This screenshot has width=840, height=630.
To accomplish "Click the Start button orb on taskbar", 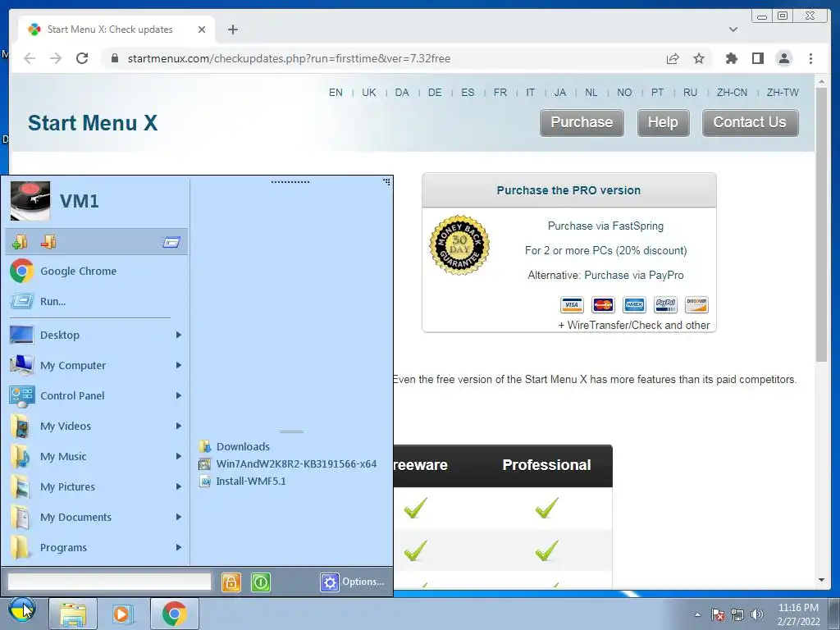I will (22, 610).
